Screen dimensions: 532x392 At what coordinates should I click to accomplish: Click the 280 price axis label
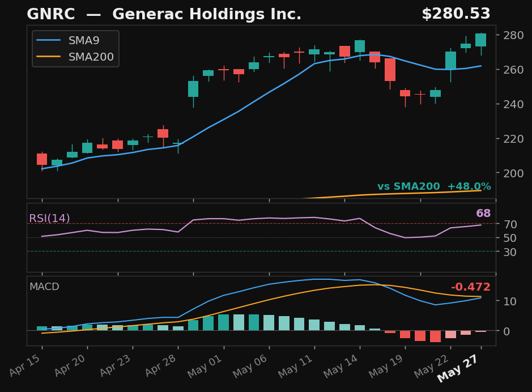[513, 35]
